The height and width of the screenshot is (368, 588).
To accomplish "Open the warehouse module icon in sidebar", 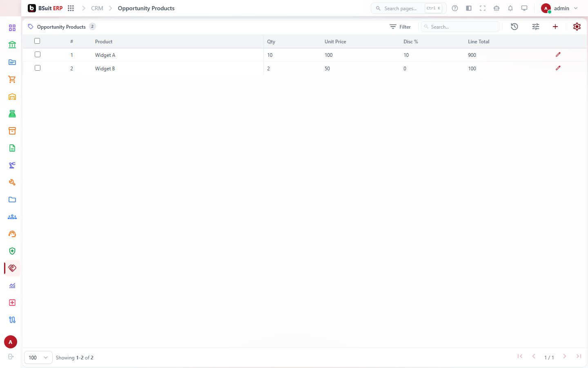I will [x=12, y=96].
